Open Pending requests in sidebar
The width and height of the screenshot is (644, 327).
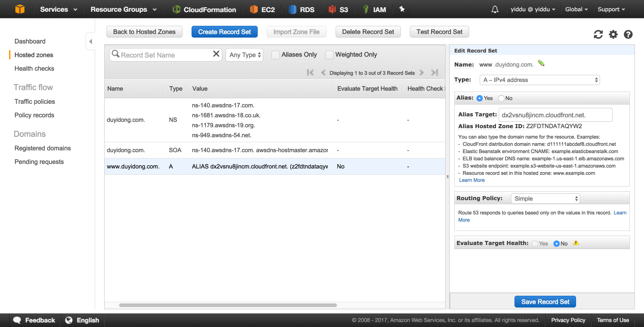tap(39, 162)
